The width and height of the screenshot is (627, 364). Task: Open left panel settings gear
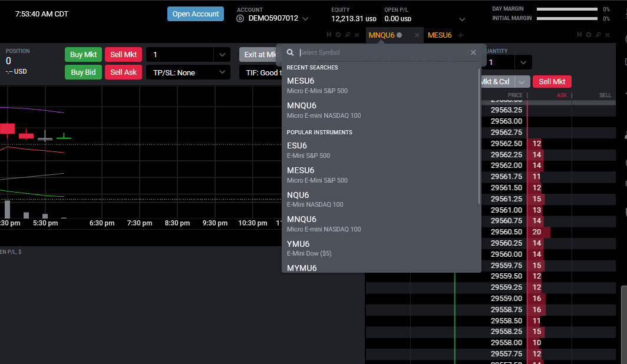338,35
